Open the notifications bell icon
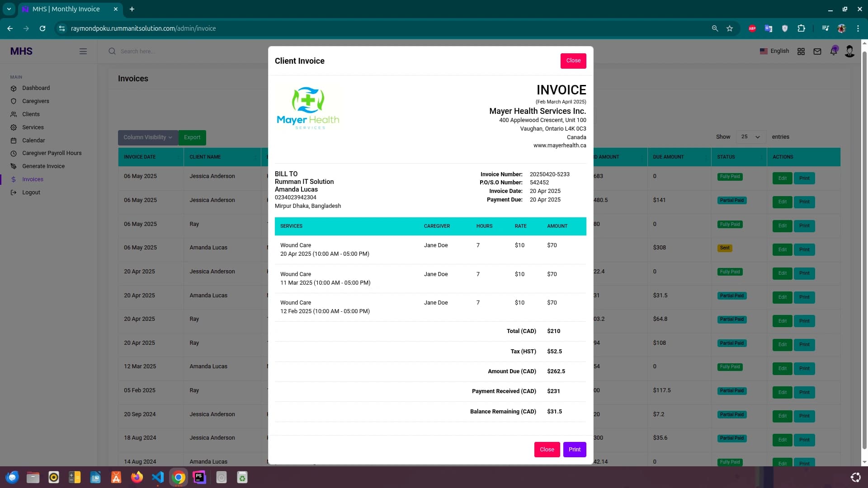The width and height of the screenshot is (868, 488). (834, 51)
